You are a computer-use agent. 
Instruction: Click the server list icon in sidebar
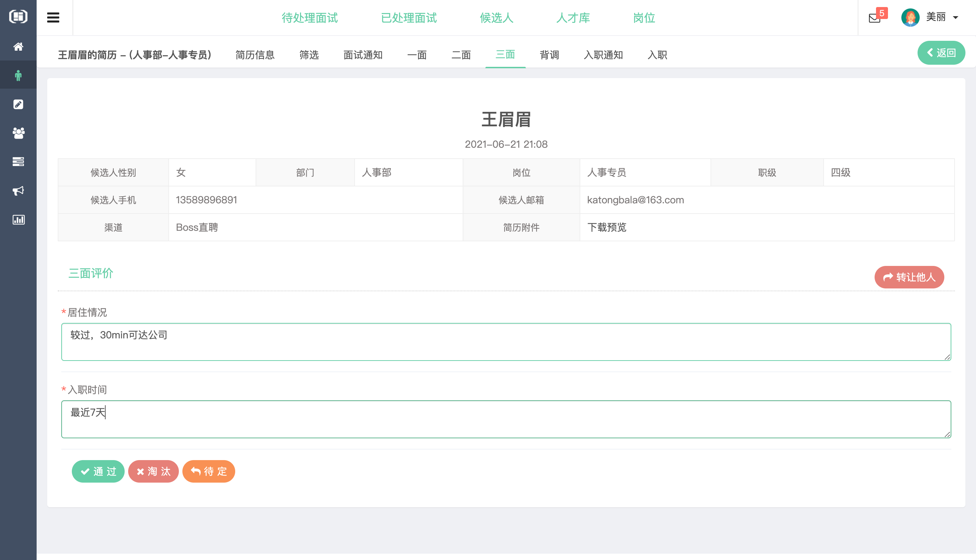pyautogui.click(x=18, y=161)
